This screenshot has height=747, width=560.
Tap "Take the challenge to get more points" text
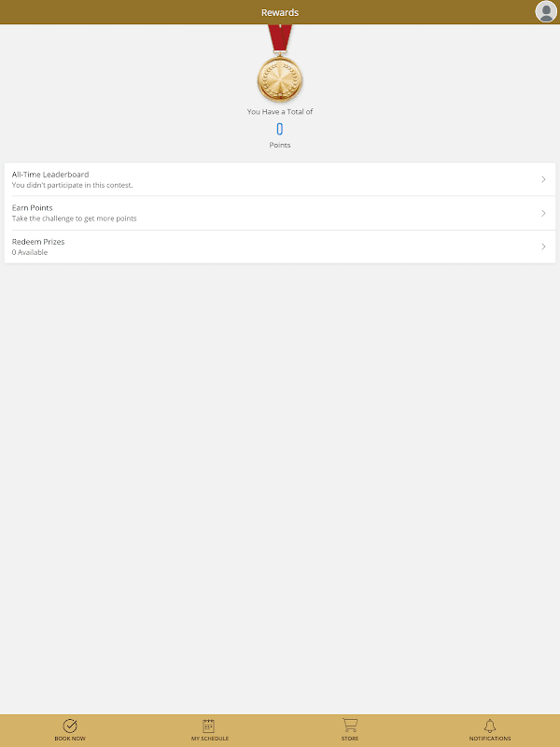click(75, 218)
